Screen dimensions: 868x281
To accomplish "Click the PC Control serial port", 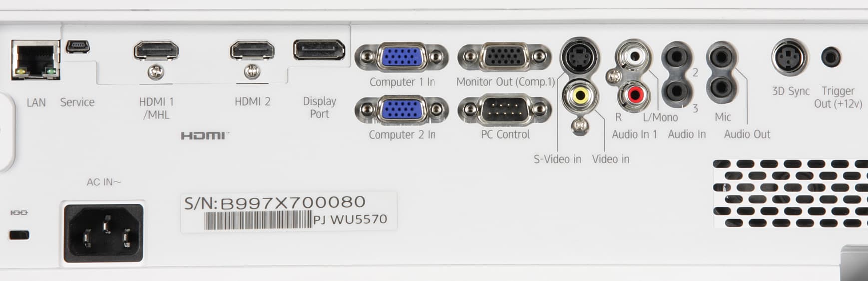I will pos(505,110).
